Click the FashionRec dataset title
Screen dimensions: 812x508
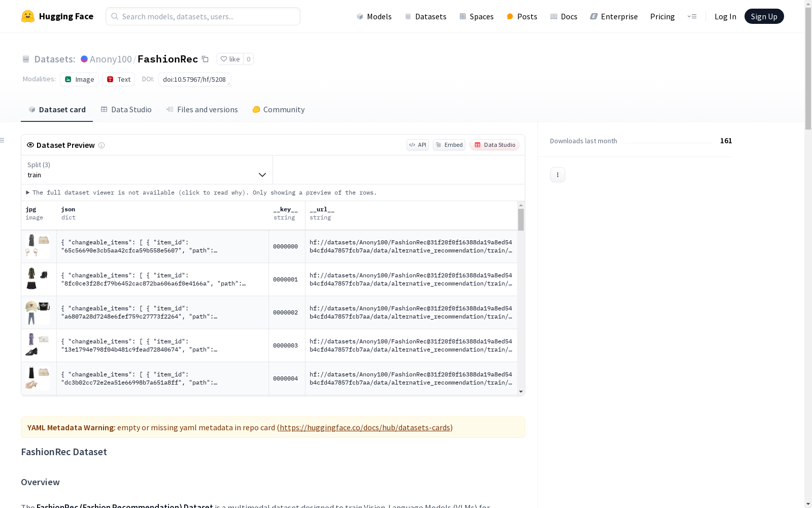point(167,59)
